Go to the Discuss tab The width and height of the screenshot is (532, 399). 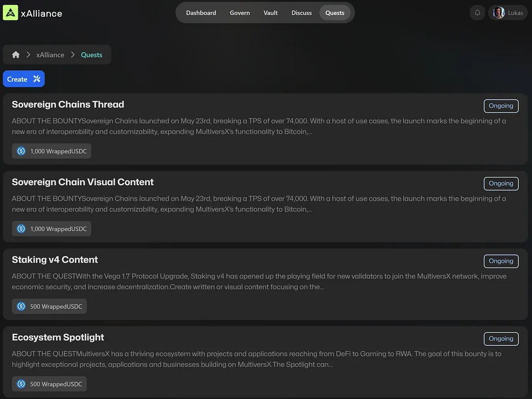302,13
